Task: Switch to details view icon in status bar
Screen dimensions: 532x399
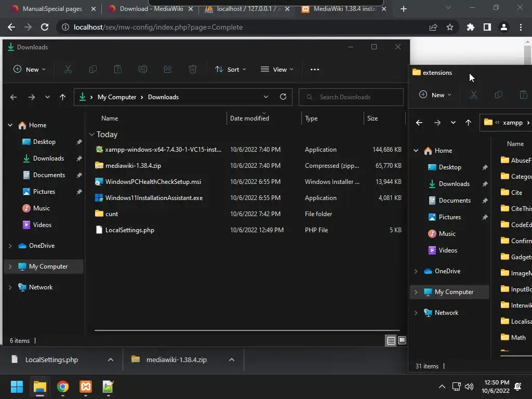Action: (x=391, y=340)
